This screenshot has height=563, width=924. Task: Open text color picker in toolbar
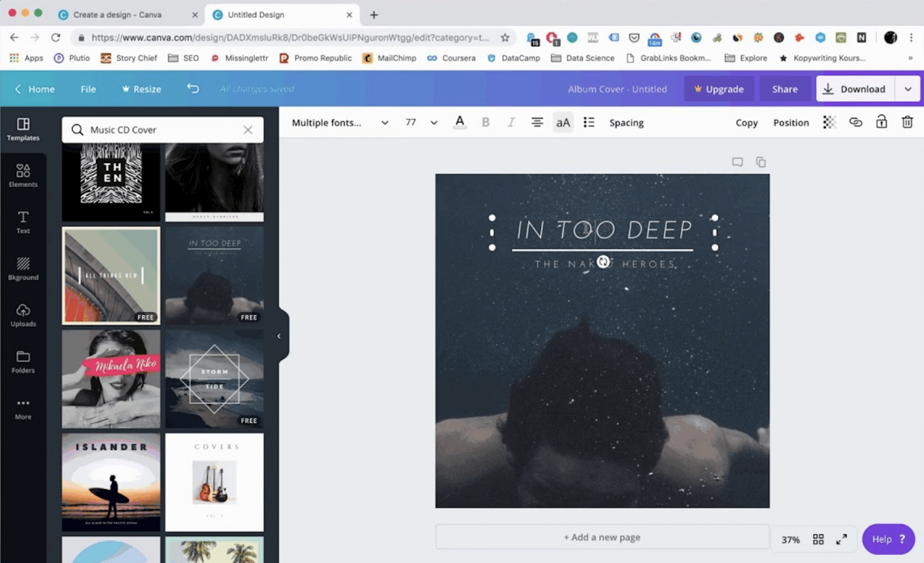460,122
